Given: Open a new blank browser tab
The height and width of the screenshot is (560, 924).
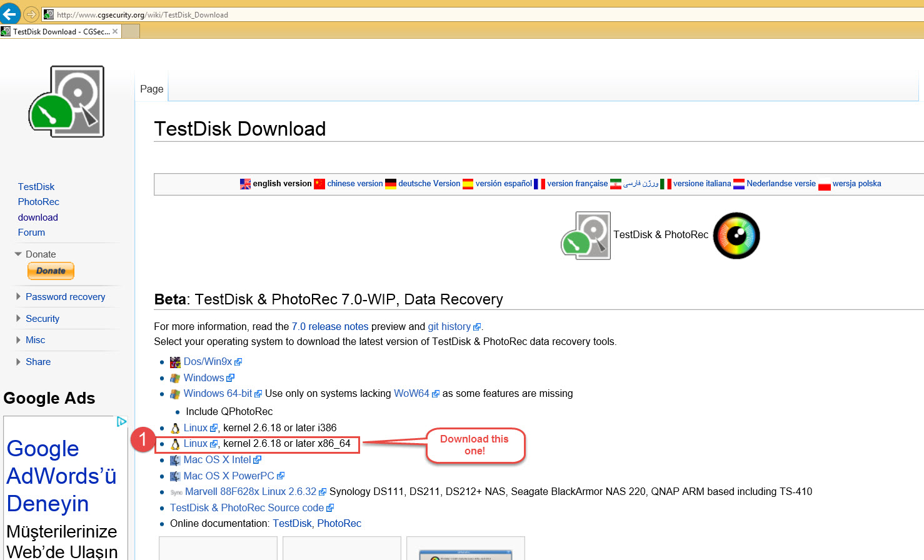Looking at the screenshot, I should [131, 31].
